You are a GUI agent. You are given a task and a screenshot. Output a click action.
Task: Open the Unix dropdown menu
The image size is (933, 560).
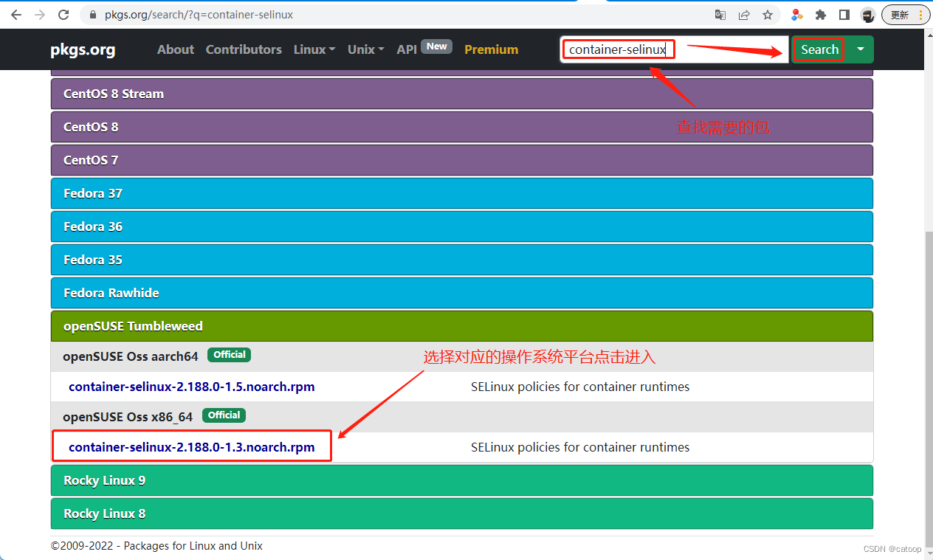(365, 49)
